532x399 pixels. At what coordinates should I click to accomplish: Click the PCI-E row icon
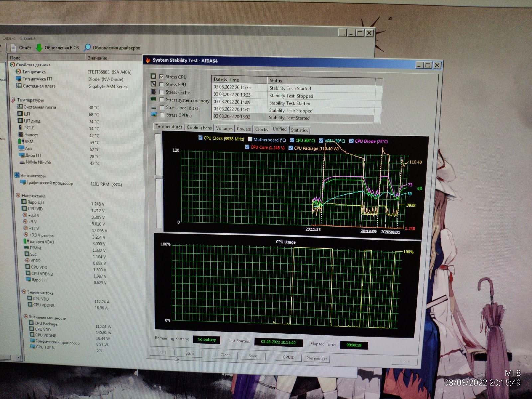[21, 127]
